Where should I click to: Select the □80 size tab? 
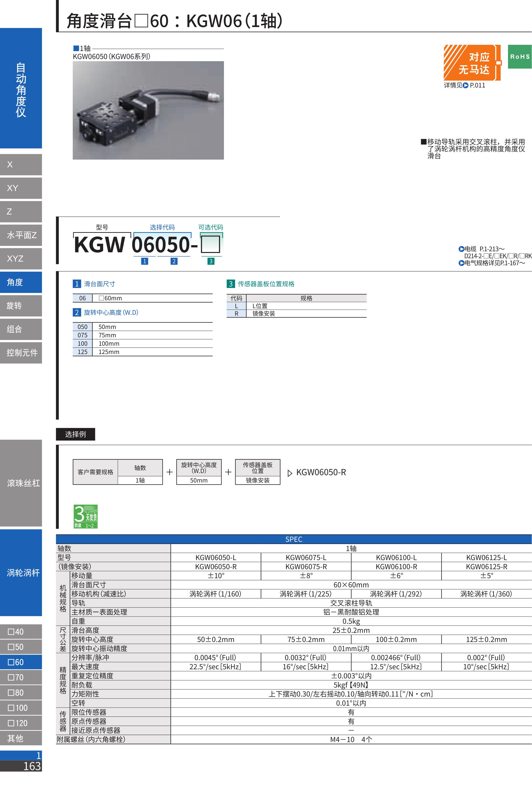pyautogui.click(x=21, y=693)
